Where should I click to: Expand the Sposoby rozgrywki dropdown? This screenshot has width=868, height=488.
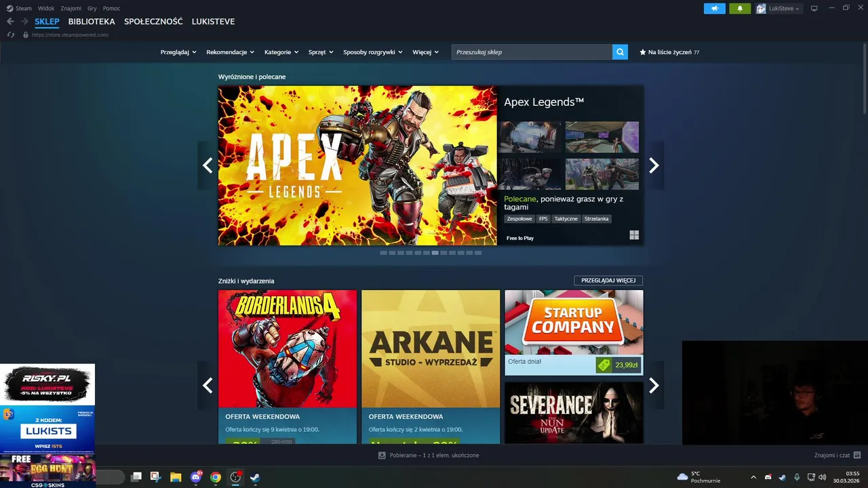[x=373, y=52]
